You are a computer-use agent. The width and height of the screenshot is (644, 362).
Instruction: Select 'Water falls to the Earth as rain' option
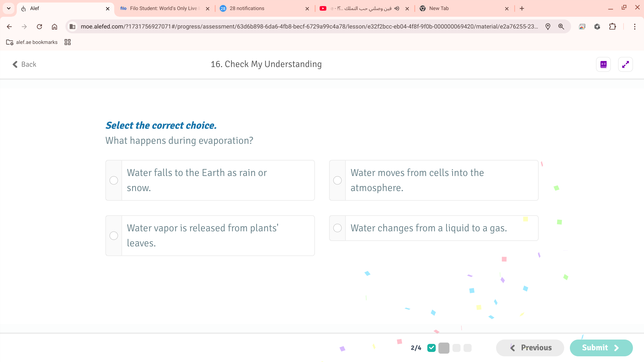tap(114, 180)
